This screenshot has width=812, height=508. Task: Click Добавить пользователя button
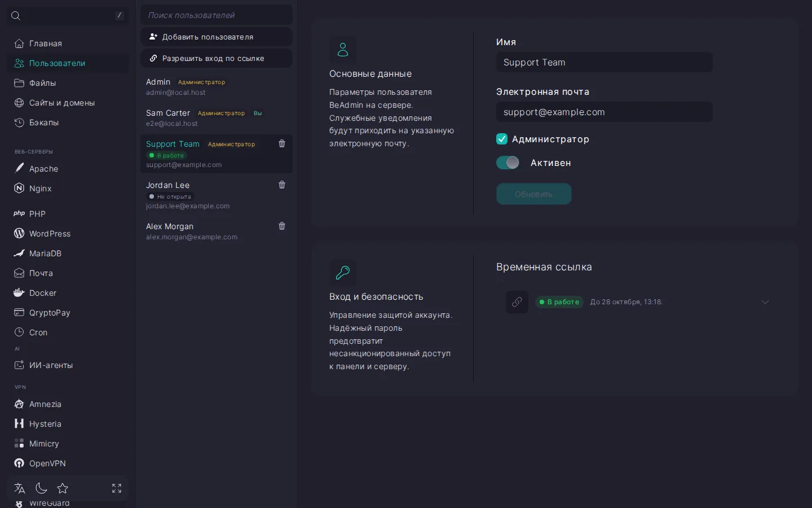(217, 37)
